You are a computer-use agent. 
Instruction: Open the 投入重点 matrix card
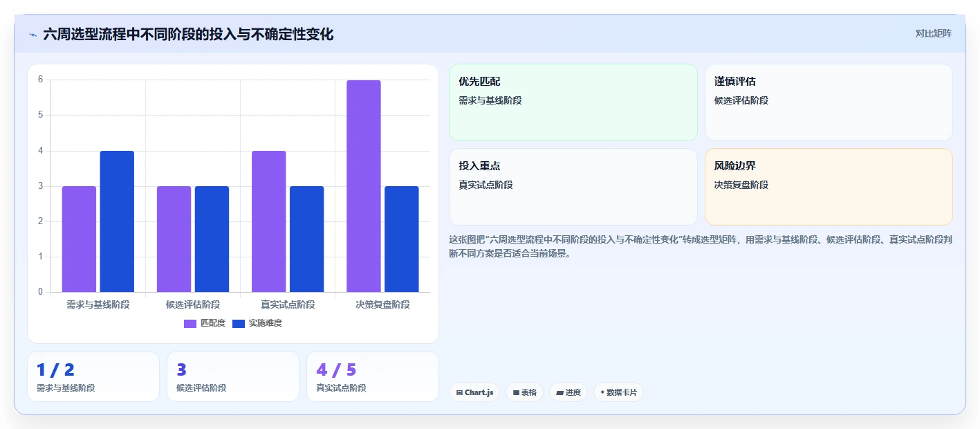pyautogui.click(x=573, y=187)
